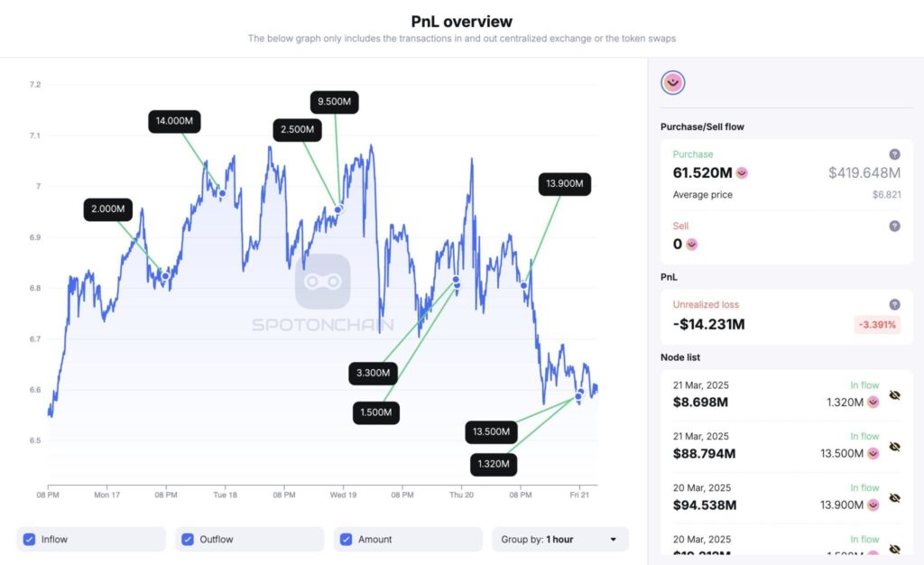
Task: Click the wallet token avatar at panel top
Action: pyautogui.click(x=673, y=81)
